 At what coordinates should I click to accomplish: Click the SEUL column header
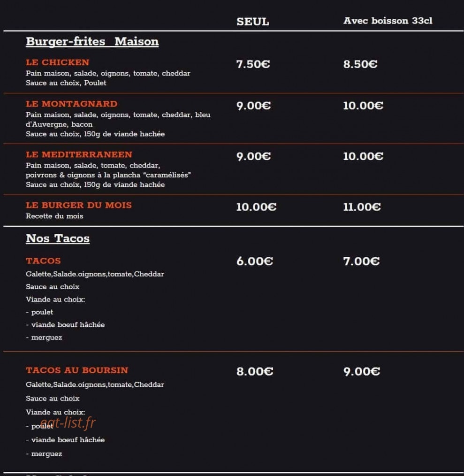253,22
